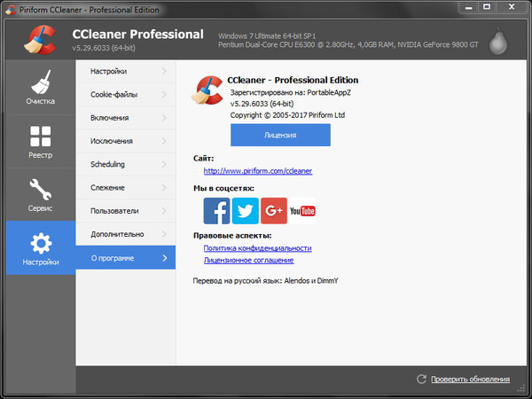Click the pear Piriform logo in header

[x=498, y=41]
